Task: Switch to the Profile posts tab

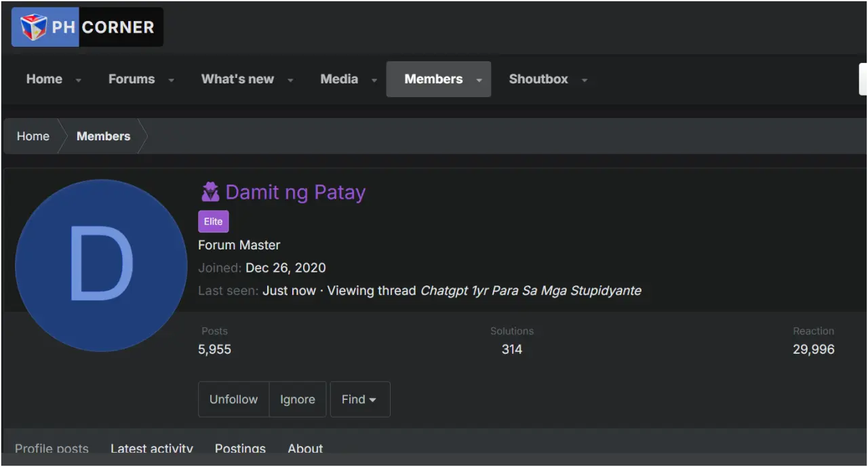Action: 52,449
